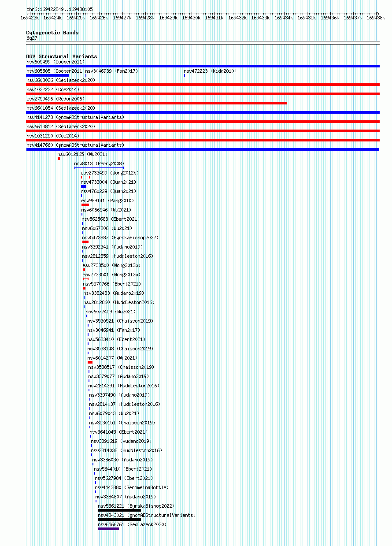This screenshot has height=546, width=392.
Task: Click nsv6066546 (Wu2021) label
Action: click(107, 210)
